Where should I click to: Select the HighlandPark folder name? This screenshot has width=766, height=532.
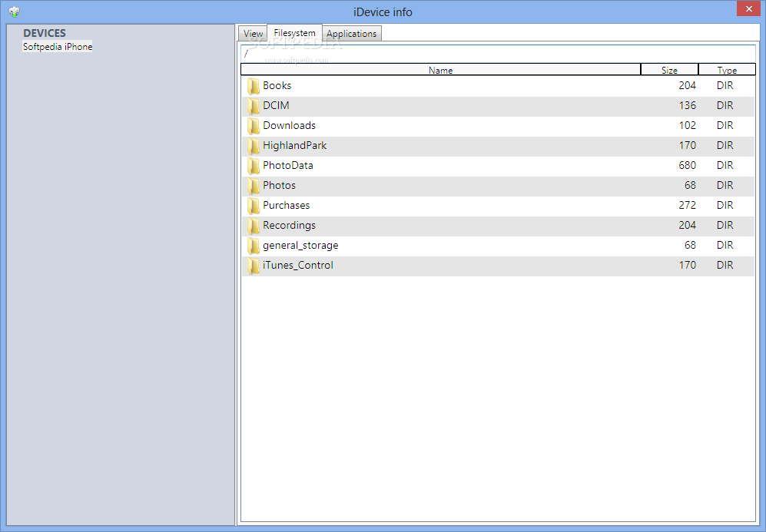(294, 145)
